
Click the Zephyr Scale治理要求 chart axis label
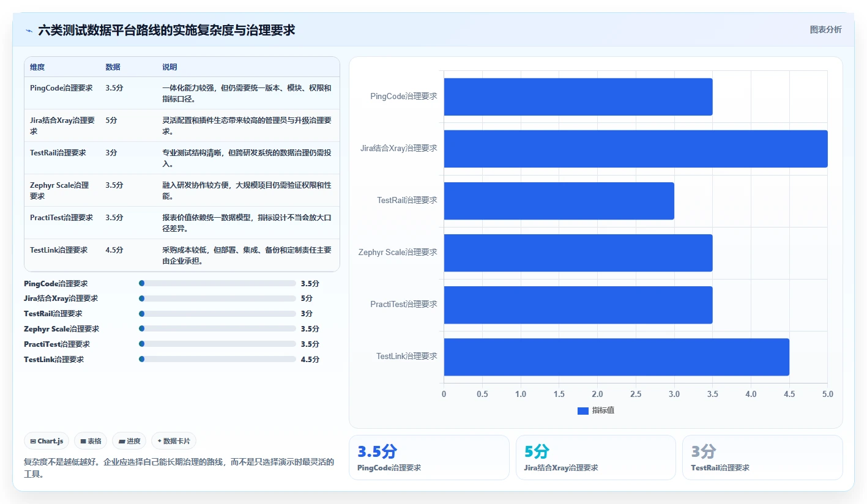point(398,253)
